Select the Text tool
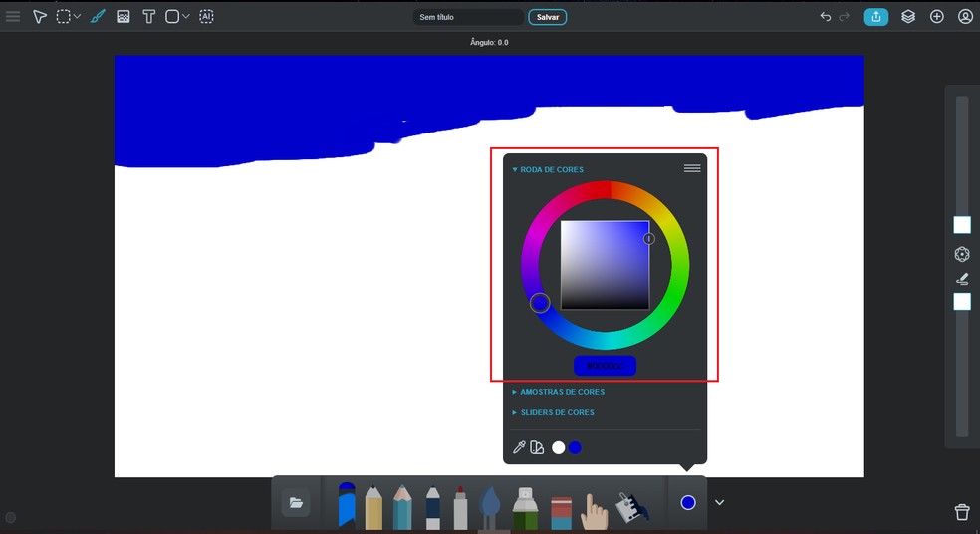 click(148, 17)
